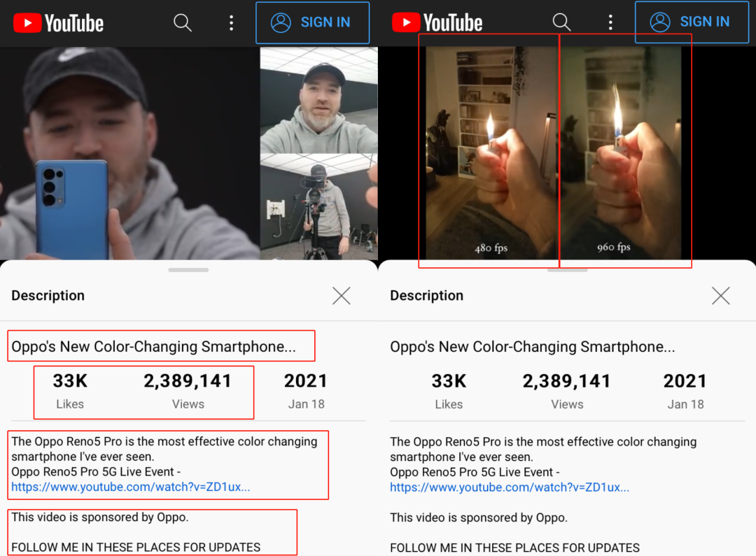The width and height of the screenshot is (756, 556).
Task: Tap the 480 fps lighter video
Action: pos(492,153)
